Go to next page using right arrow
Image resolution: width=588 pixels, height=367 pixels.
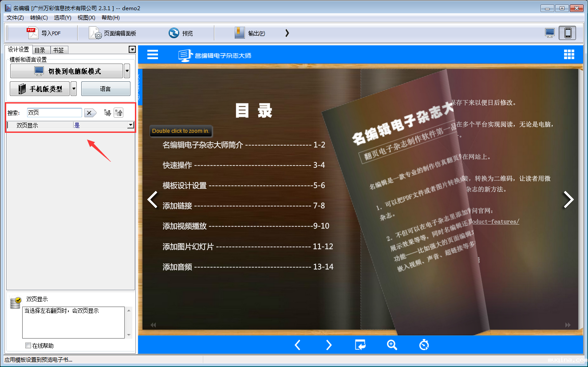[x=568, y=199]
